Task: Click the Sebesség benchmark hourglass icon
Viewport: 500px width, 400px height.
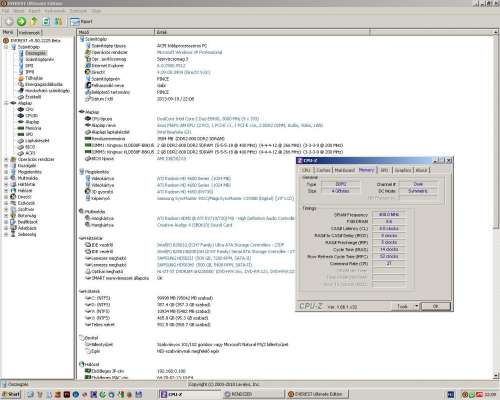Action: (x=13, y=234)
